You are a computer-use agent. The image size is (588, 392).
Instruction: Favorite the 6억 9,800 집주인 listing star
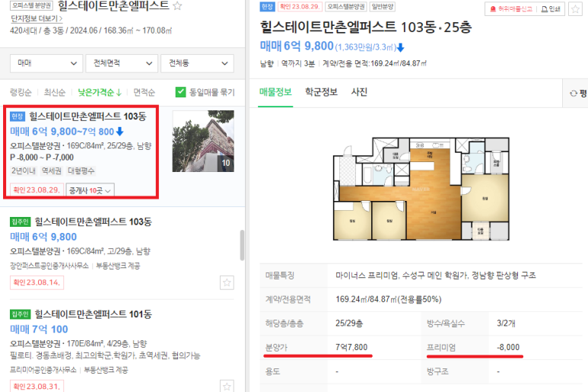coord(227,282)
